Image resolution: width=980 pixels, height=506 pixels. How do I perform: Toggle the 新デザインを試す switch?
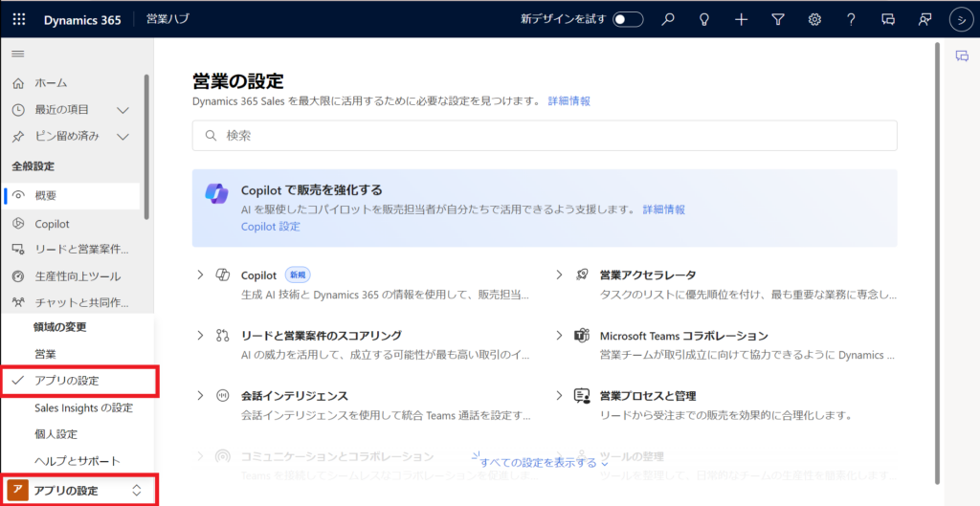(x=628, y=19)
